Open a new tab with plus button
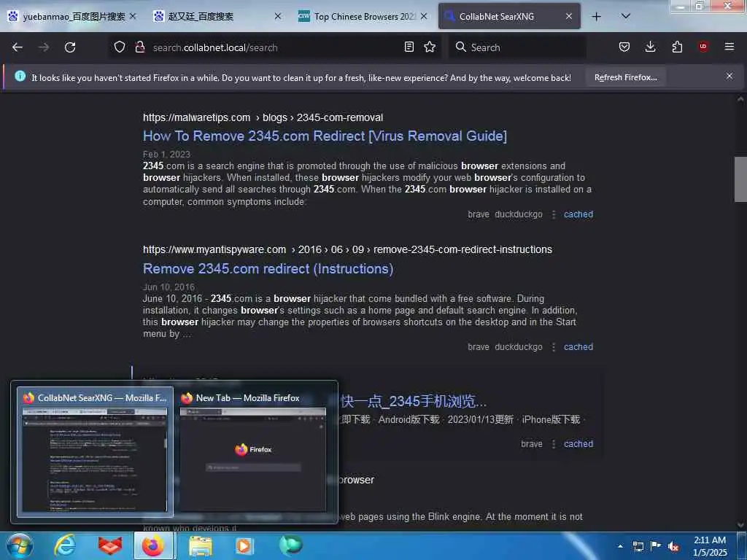747x560 pixels. [x=596, y=17]
